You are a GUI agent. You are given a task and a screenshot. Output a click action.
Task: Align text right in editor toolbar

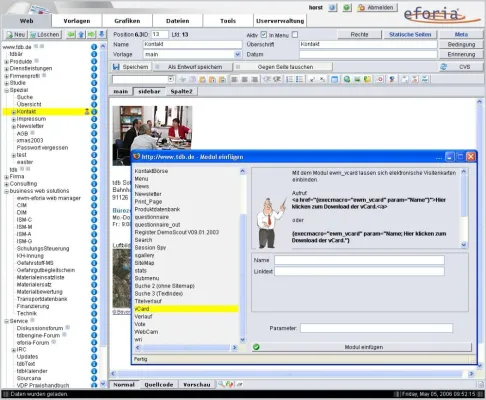pos(254,79)
